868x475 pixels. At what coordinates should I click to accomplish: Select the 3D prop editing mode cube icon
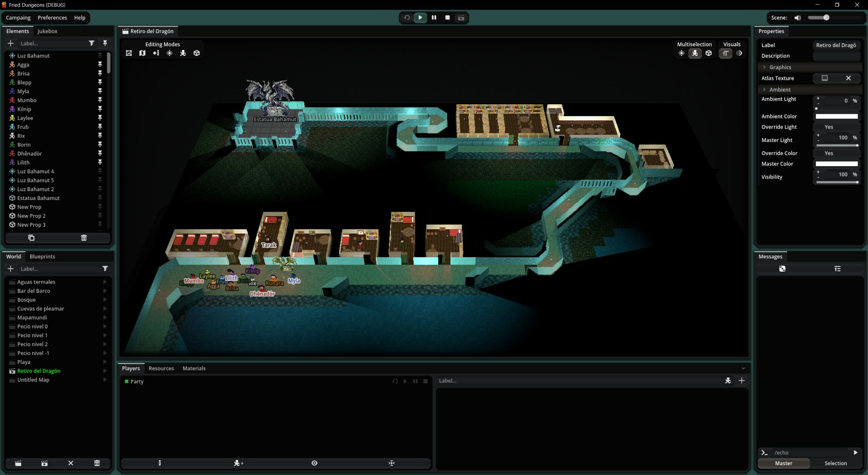[x=197, y=53]
